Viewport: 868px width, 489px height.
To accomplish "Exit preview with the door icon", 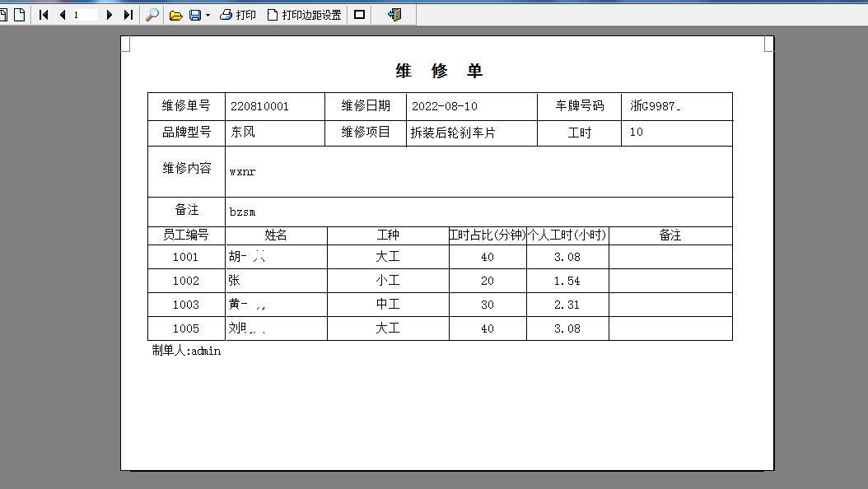I will click(394, 15).
